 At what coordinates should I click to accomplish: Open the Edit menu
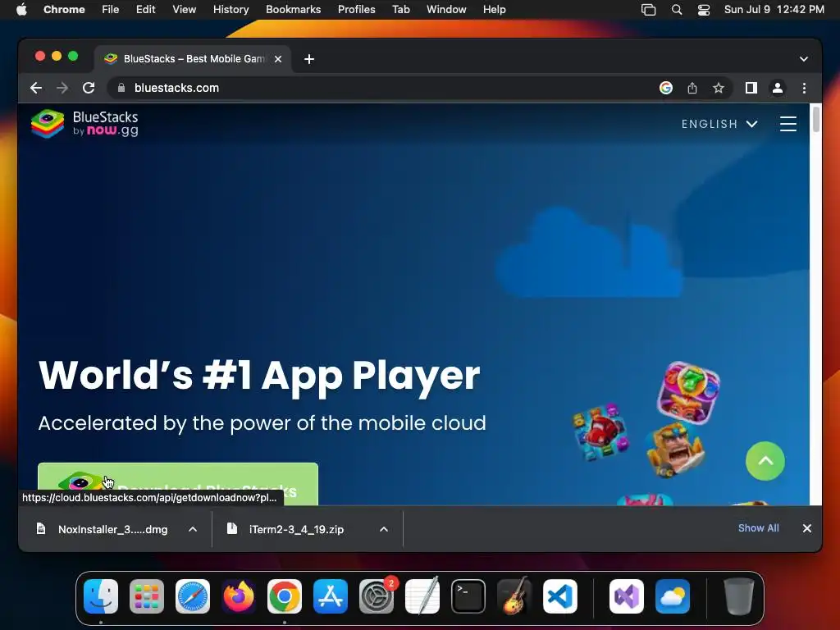coord(145,10)
